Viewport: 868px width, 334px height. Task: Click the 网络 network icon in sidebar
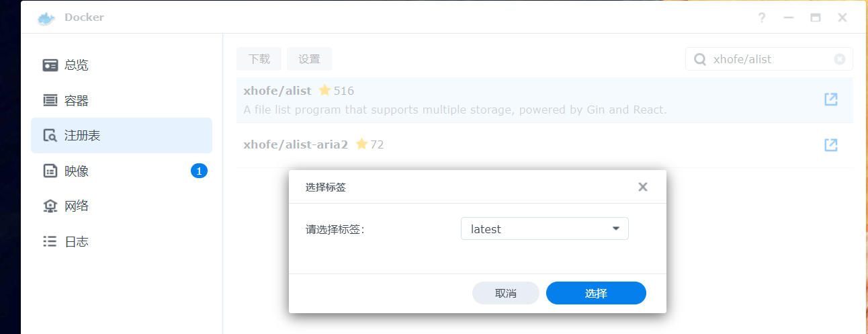tap(50, 206)
